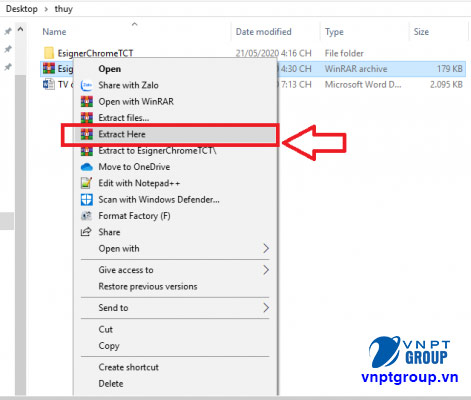Click the OneDrive cloud icon in the menu
Viewport: 471px width, 400px height.
pos(87,167)
